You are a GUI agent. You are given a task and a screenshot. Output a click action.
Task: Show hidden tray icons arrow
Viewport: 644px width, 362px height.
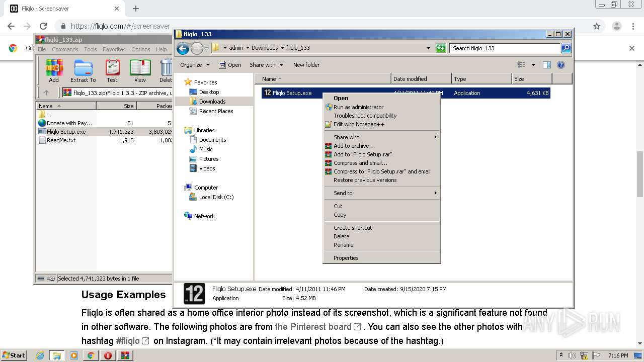pyautogui.click(x=561, y=355)
